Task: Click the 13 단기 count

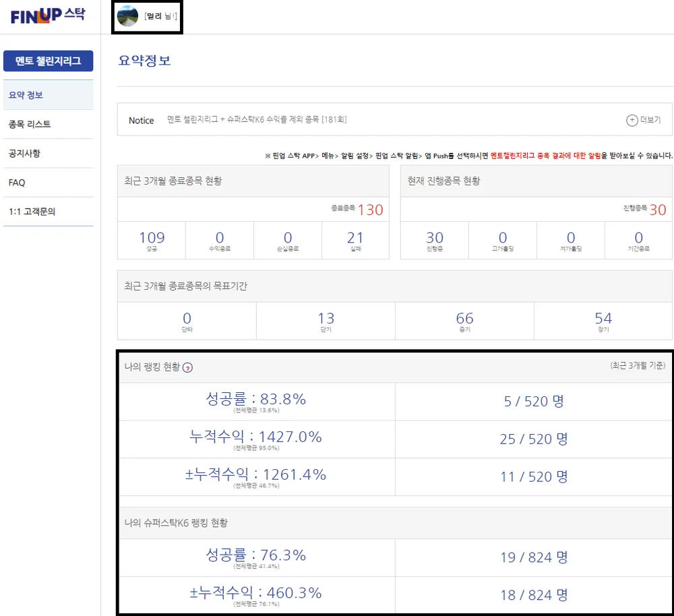Action: point(326,320)
